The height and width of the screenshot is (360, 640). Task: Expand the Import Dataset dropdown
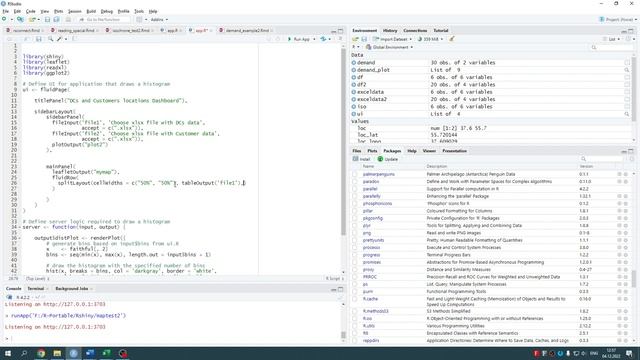(x=393, y=39)
